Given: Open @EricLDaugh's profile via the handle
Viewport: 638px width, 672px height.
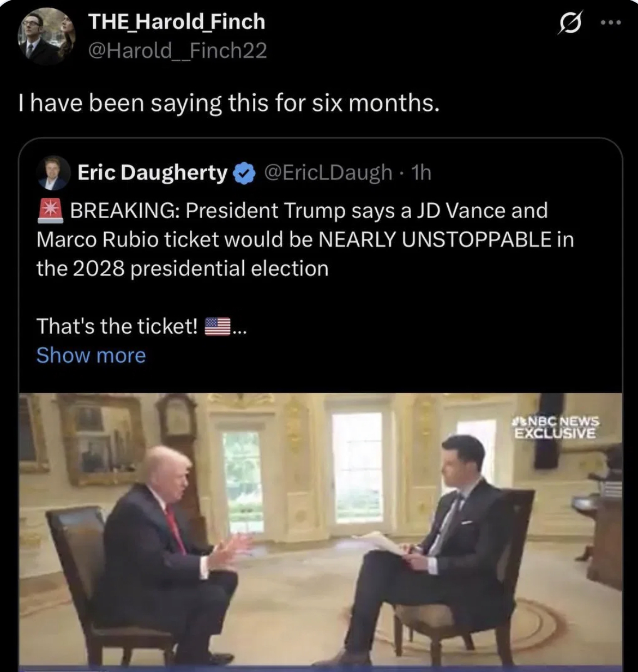Looking at the screenshot, I should click(326, 172).
